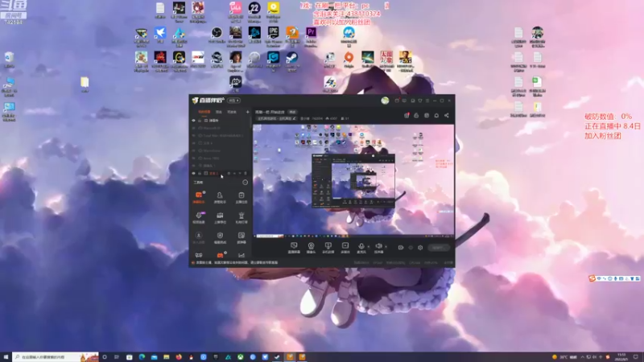Expand the speaker options arrow

click(x=386, y=247)
